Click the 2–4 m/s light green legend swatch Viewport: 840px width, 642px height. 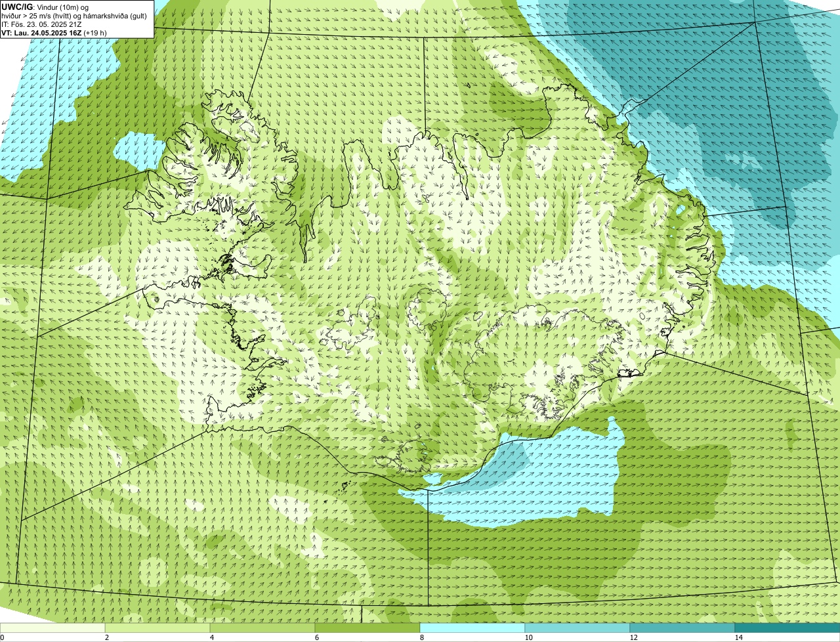[x=157, y=628]
